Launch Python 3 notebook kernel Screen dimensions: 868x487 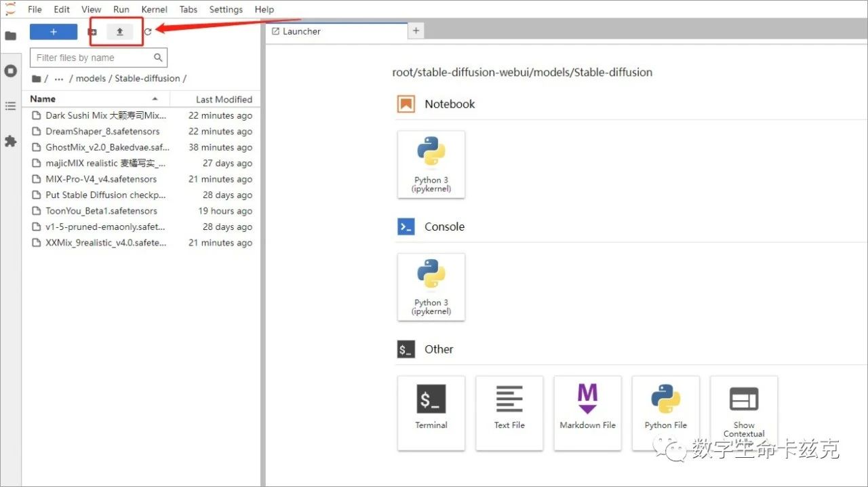pos(431,164)
